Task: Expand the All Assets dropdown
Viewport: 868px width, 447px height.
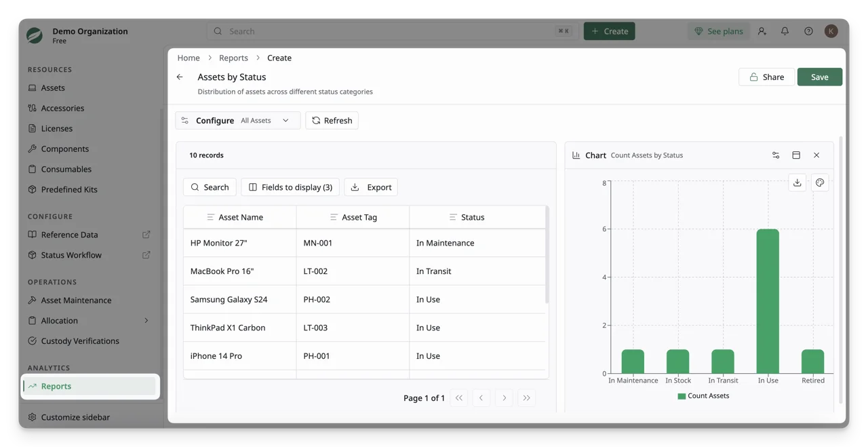Action: [265, 121]
